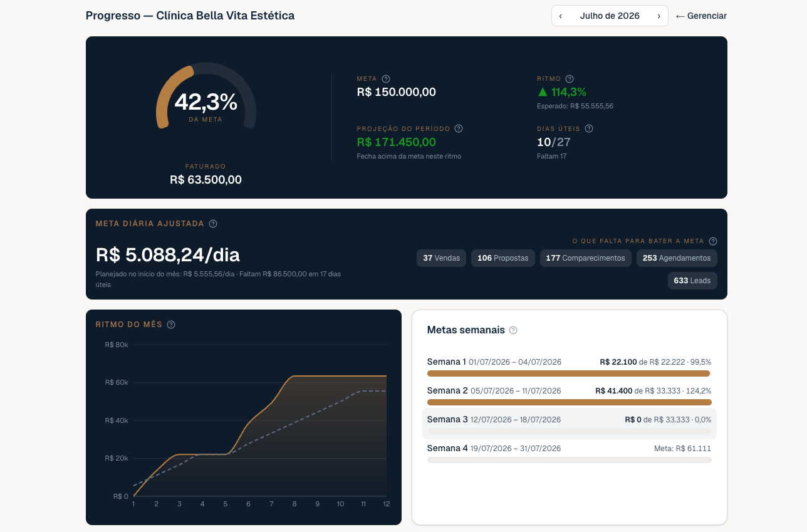Viewport: 807px width, 532px height.
Task: Click the R$ 150.000,00 goal value
Action: pyautogui.click(x=396, y=92)
